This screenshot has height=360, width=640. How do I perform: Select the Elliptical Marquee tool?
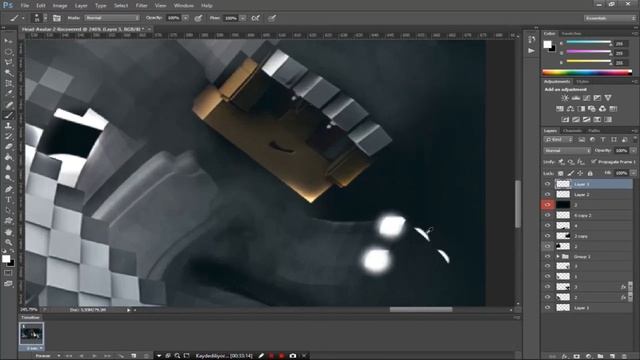click(x=8, y=52)
